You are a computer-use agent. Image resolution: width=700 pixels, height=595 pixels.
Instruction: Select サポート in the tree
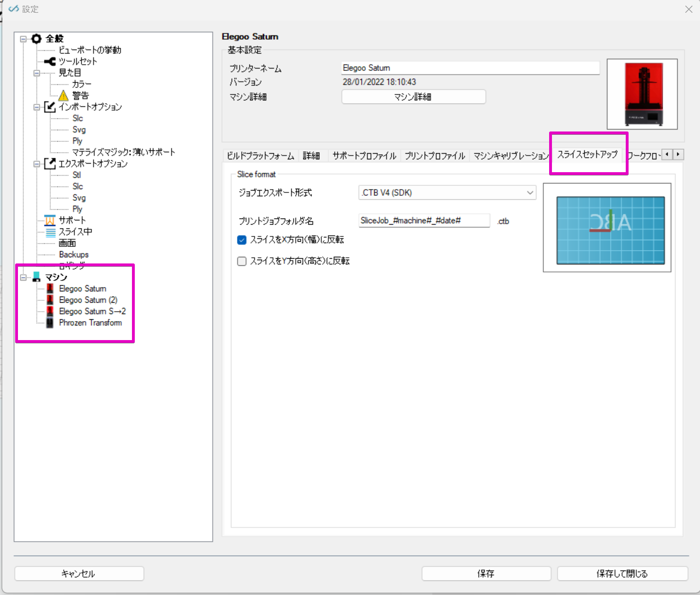(72, 220)
